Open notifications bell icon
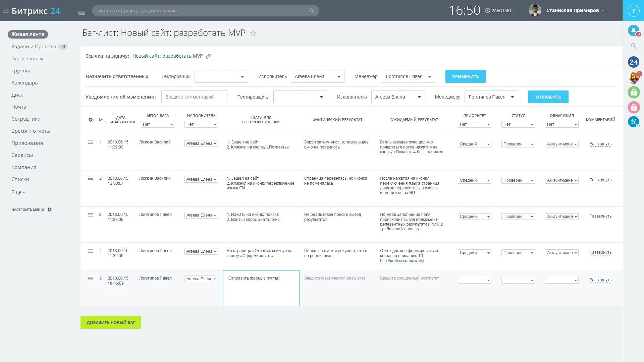 pos(633,31)
